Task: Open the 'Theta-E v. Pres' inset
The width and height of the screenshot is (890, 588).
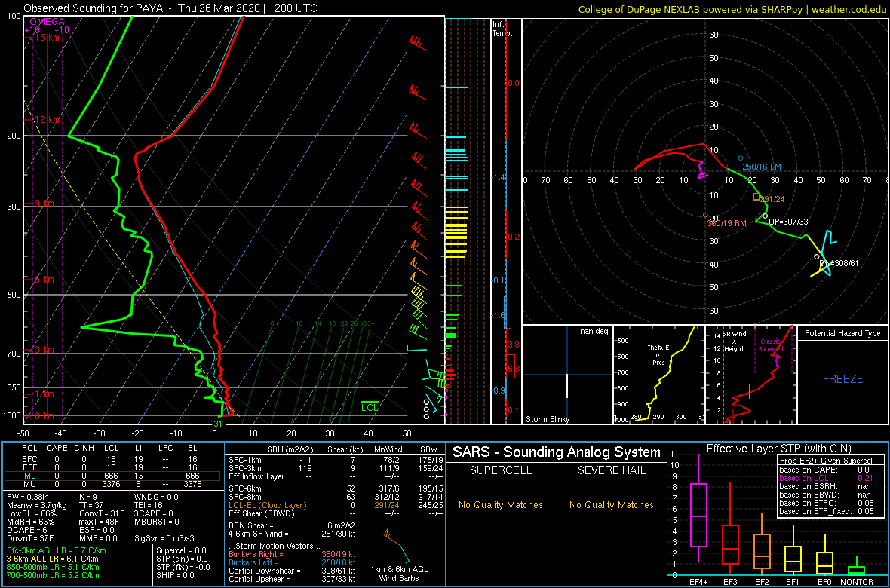Action: [658, 375]
